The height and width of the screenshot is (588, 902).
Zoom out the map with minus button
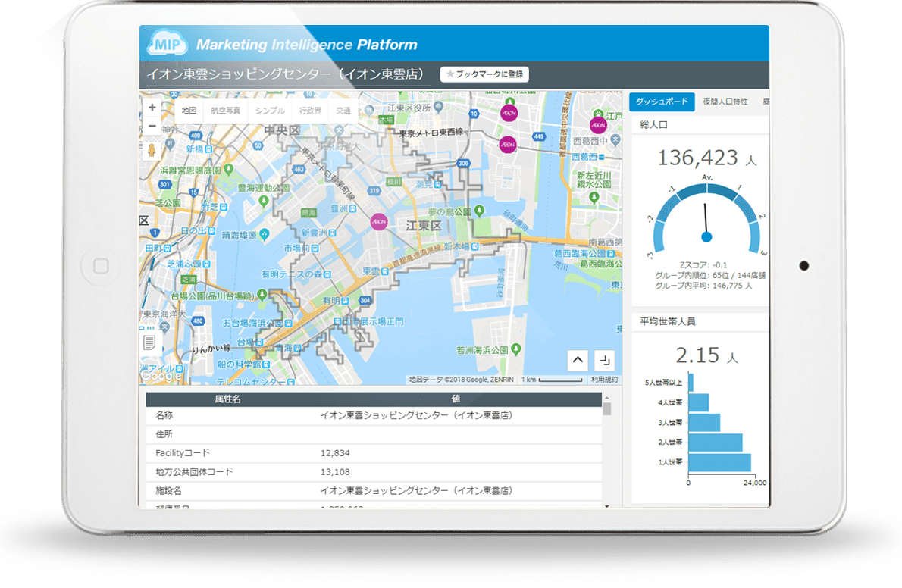click(152, 126)
